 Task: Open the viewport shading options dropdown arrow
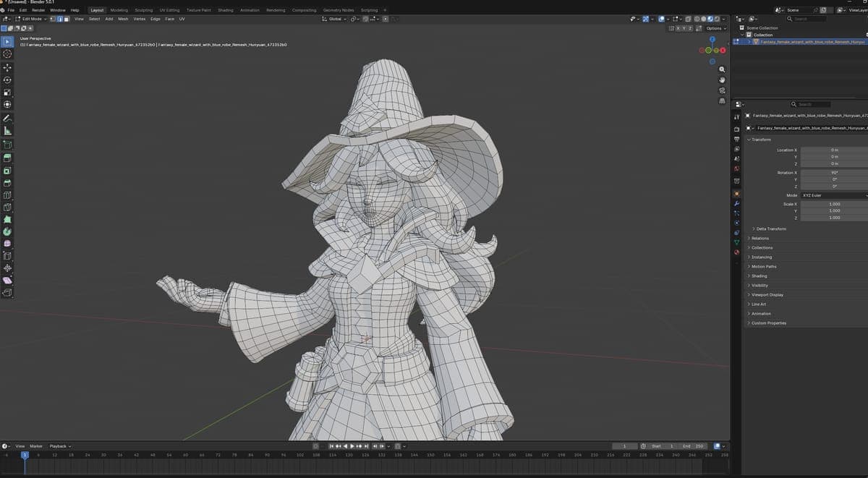click(725, 19)
